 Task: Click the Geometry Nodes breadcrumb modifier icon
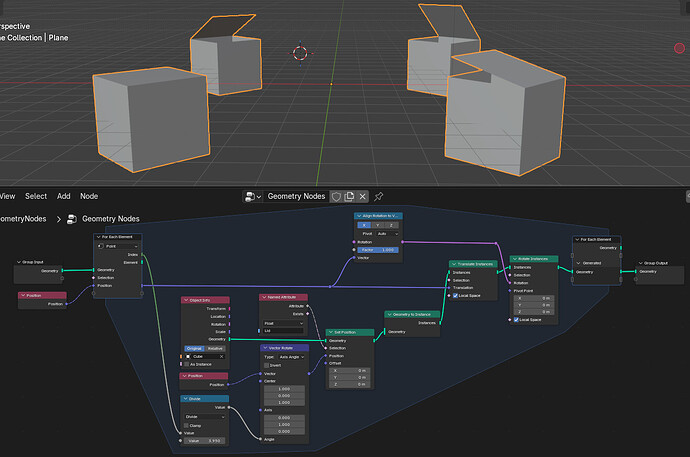(x=71, y=219)
